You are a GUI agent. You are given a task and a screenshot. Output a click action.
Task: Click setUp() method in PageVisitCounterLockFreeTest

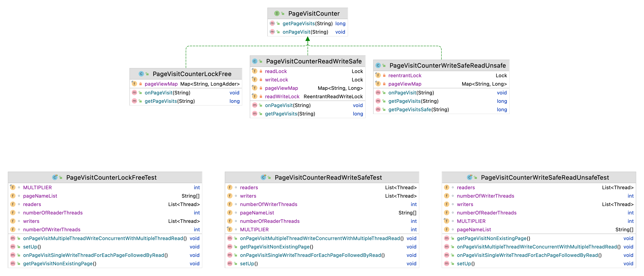(x=32, y=247)
